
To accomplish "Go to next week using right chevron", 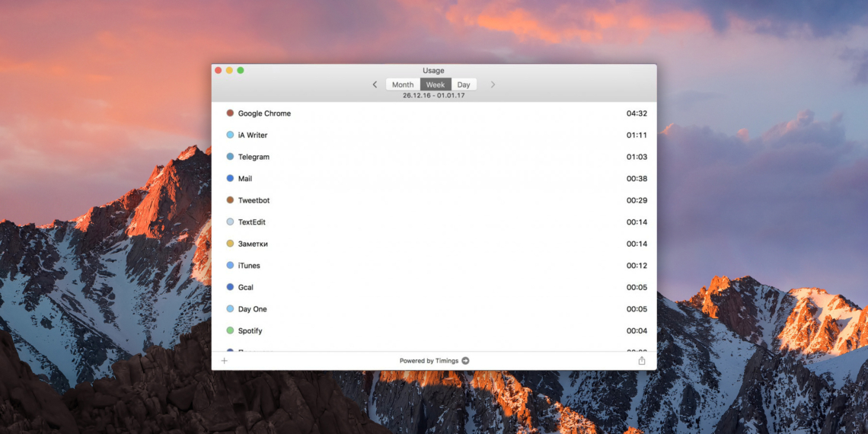I will [493, 85].
